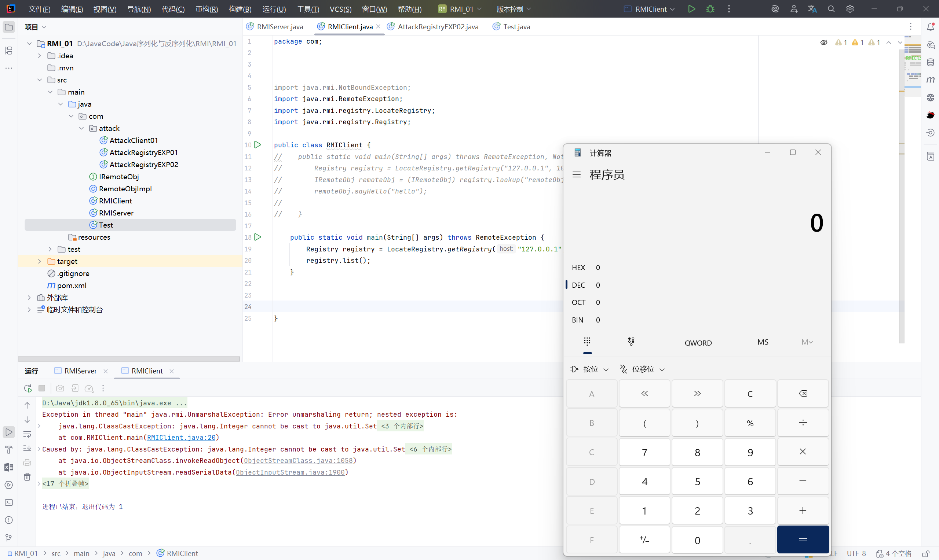Click the green Run button in top toolbar
The height and width of the screenshot is (560, 939).
[x=691, y=9]
